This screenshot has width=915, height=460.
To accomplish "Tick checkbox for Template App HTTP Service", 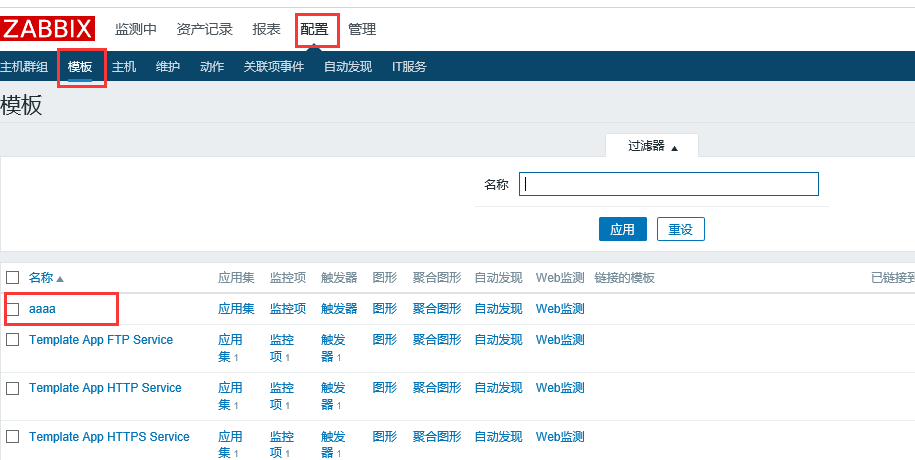I will point(13,388).
